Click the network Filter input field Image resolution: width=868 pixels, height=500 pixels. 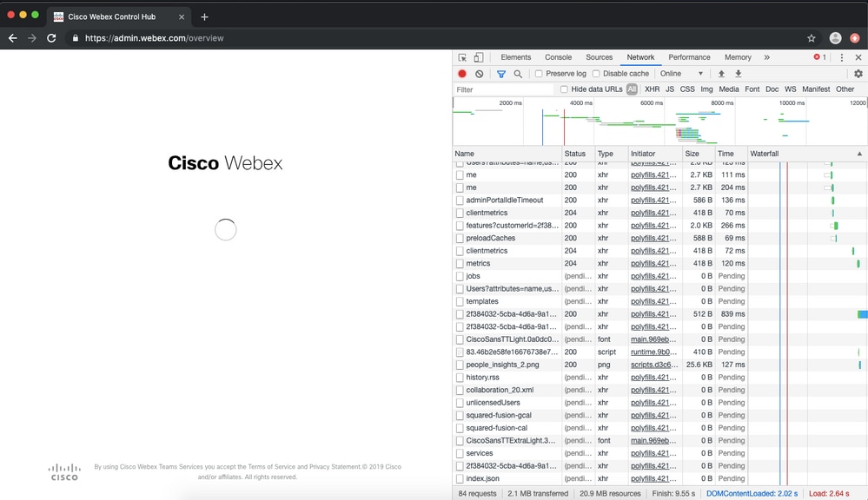[503, 89]
